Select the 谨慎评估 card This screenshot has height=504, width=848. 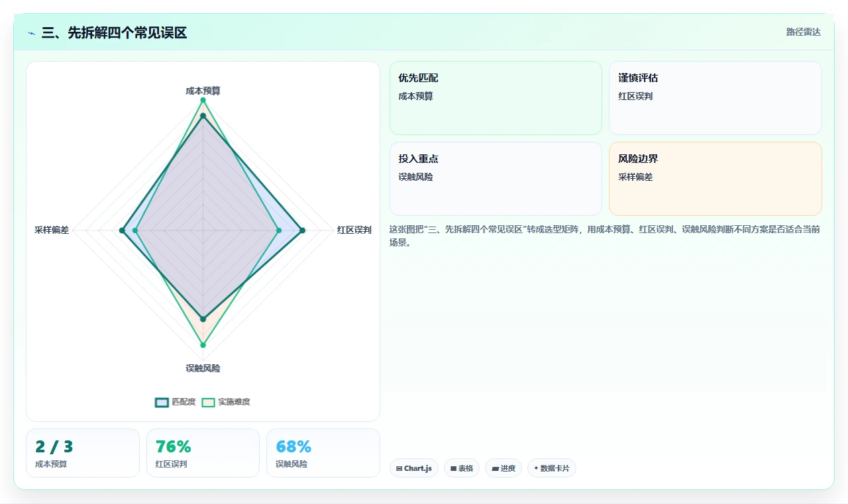point(715,98)
